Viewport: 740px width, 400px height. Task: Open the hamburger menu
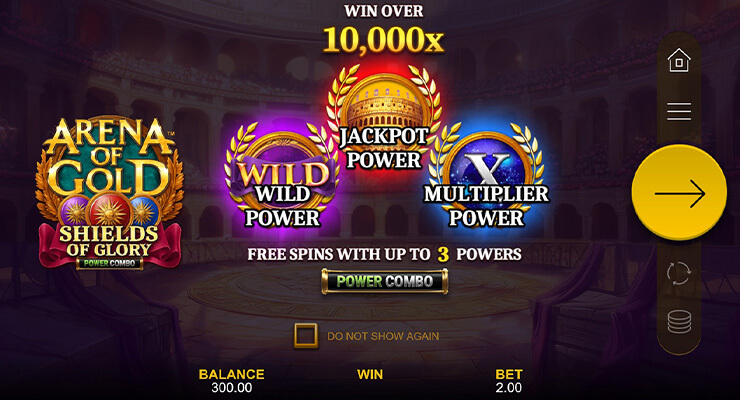point(679,111)
